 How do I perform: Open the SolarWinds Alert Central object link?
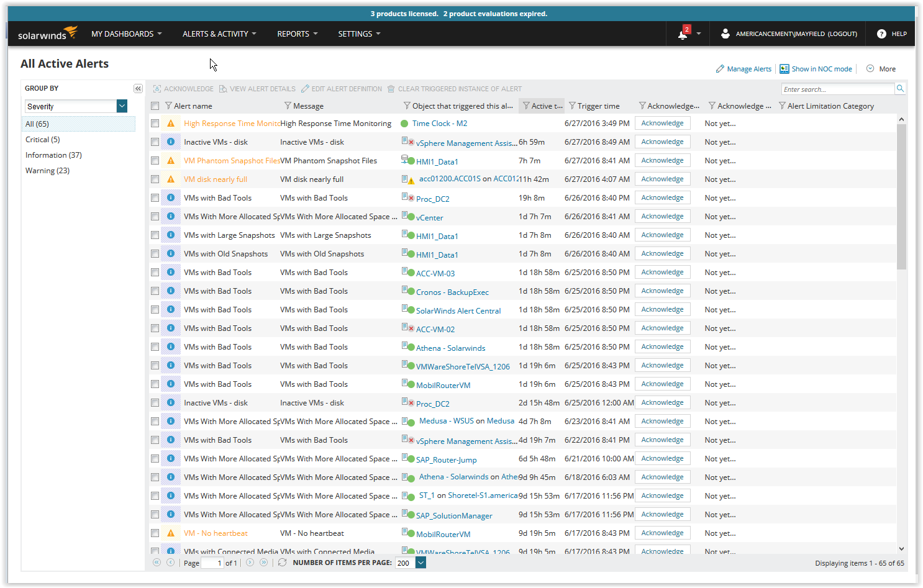click(458, 311)
